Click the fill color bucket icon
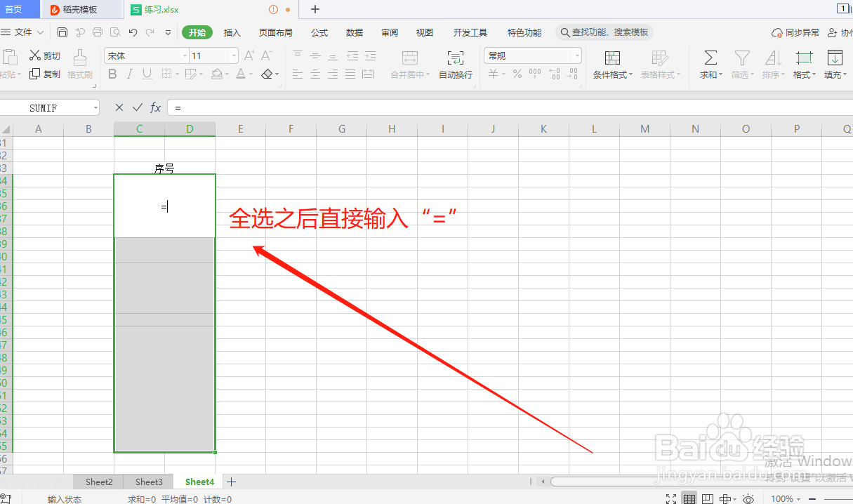Screen dimensions: 853x504 coord(217,74)
